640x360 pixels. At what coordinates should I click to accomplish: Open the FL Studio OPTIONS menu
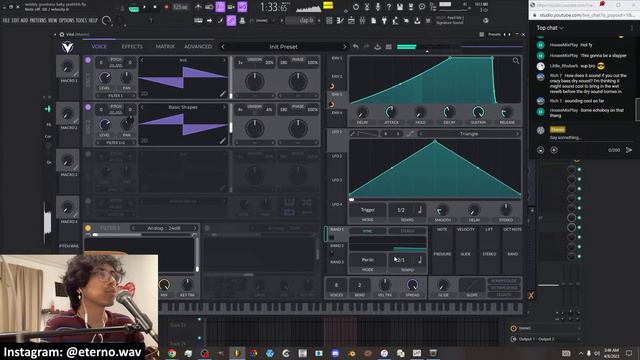coord(67,20)
